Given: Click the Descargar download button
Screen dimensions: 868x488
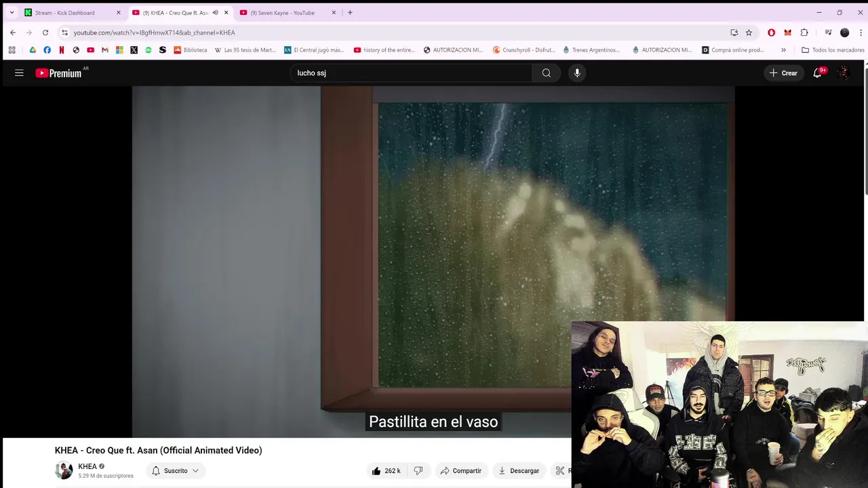Looking at the screenshot, I should (x=519, y=470).
